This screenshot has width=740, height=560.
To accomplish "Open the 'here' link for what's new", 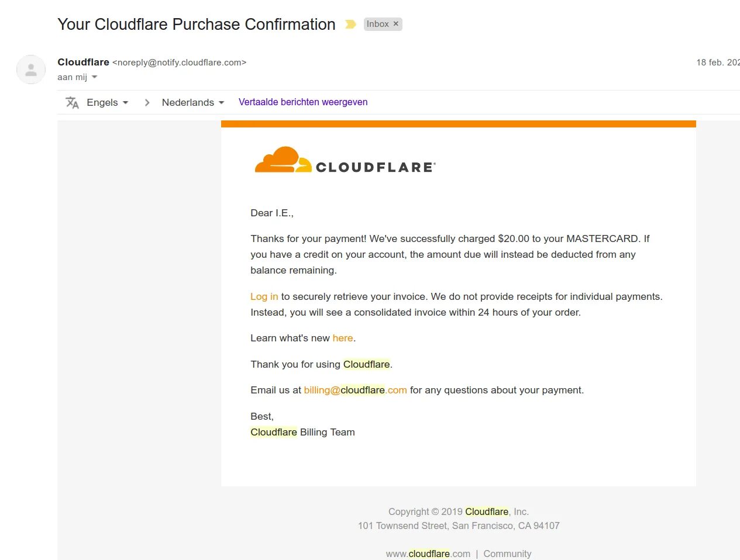I will [342, 338].
